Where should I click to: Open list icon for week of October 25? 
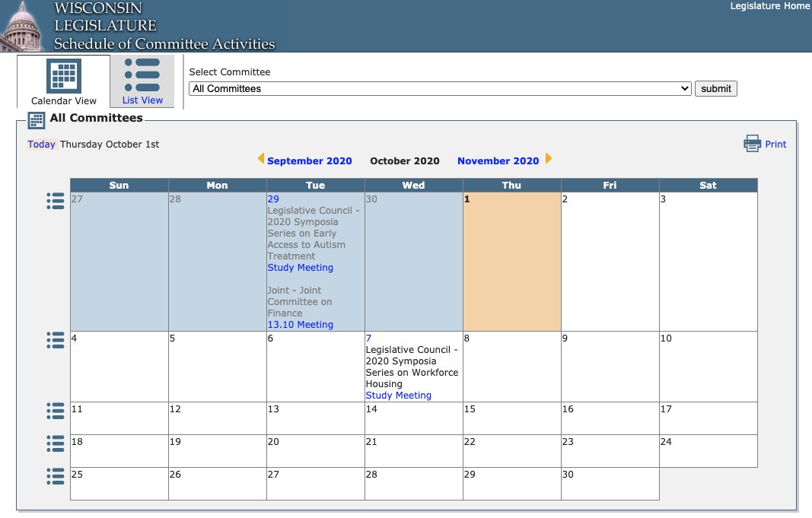pyautogui.click(x=56, y=476)
